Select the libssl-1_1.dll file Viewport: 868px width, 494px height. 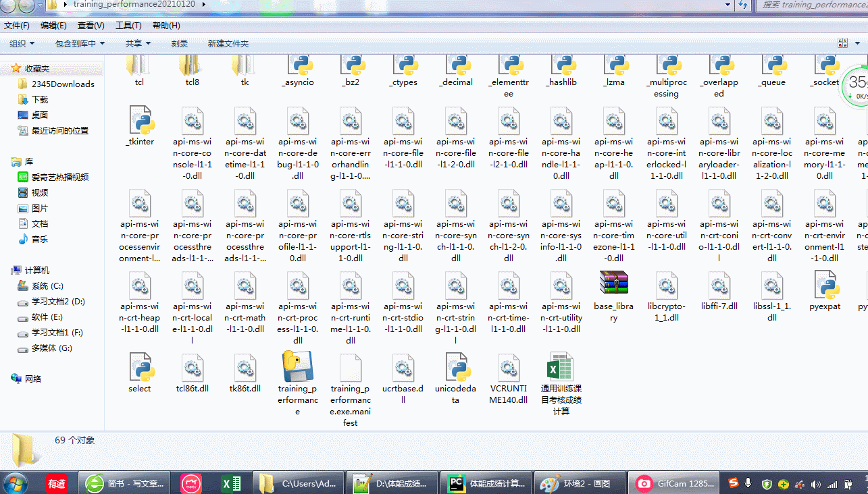(x=772, y=296)
